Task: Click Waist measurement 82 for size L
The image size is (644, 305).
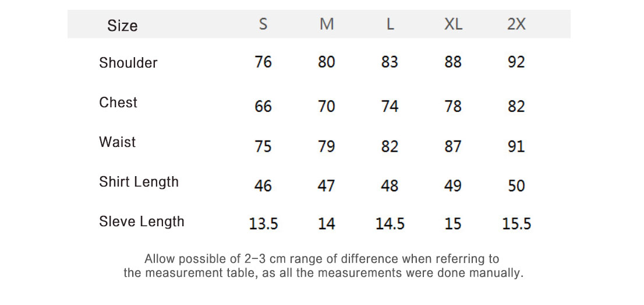Action: coord(390,146)
